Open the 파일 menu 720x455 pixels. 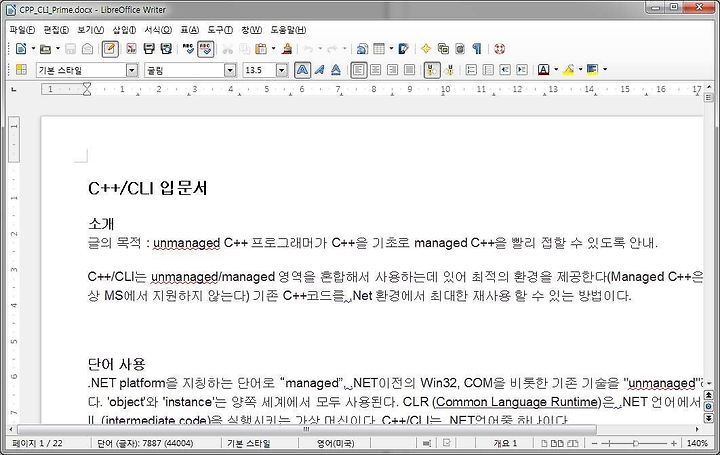click(x=22, y=30)
